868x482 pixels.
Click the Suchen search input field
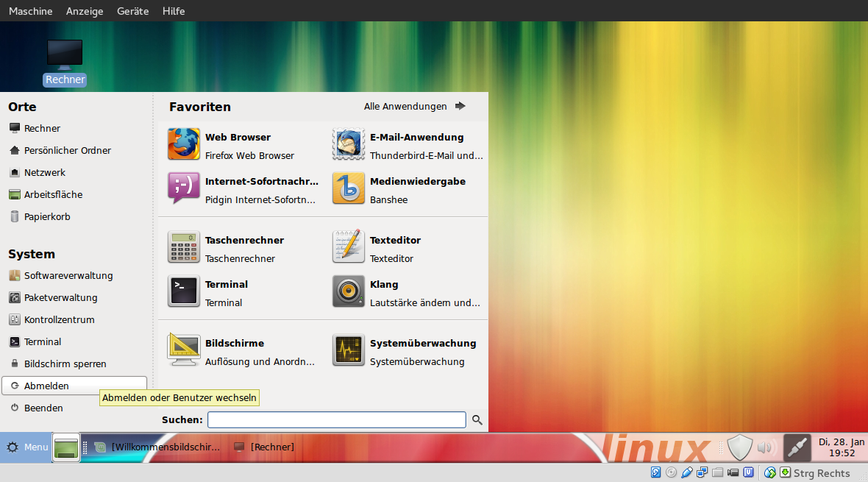[x=337, y=420]
